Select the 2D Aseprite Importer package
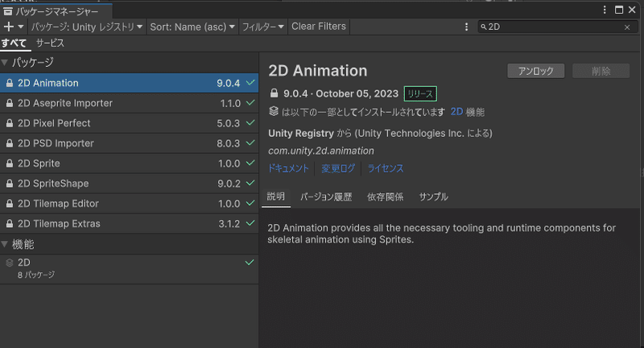Viewport: 644px width, 348px height. click(x=129, y=103)
